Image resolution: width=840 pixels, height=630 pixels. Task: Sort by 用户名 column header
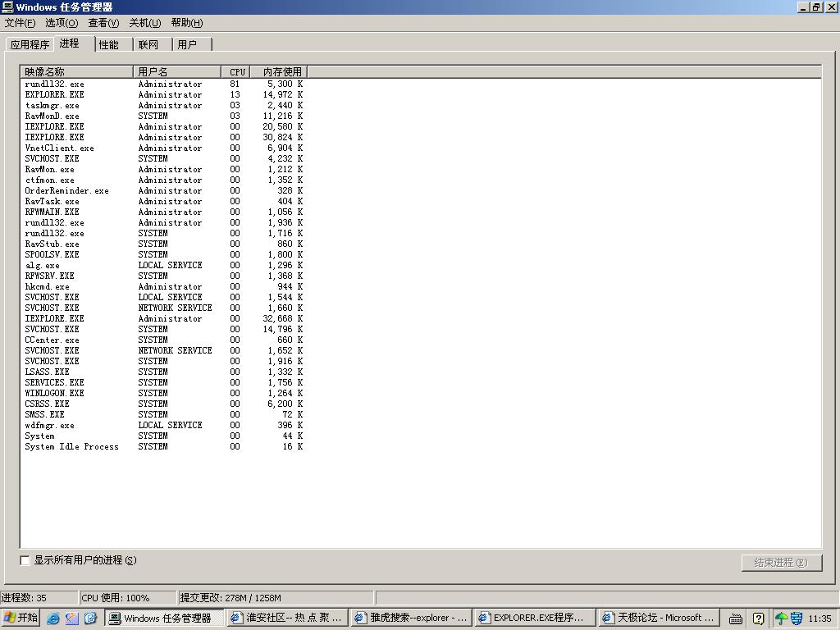click(x=177, y=72)
